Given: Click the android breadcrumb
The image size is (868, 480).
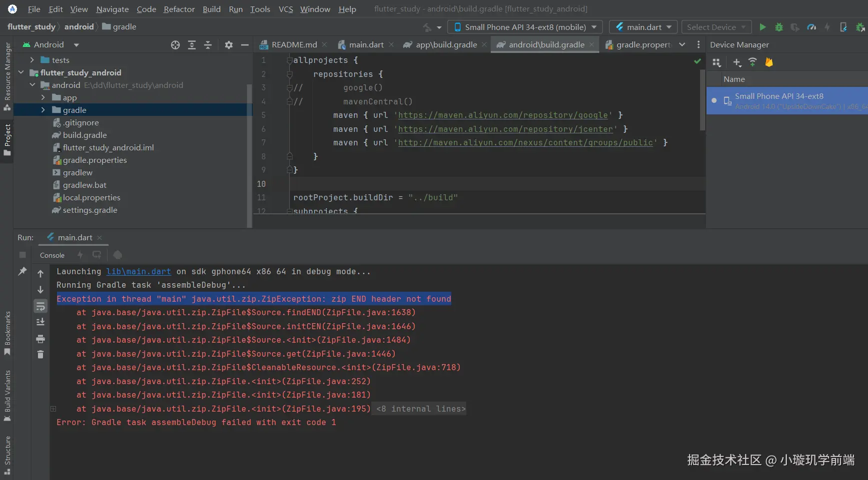Looking at the screenshot, I should coord(79,27).
